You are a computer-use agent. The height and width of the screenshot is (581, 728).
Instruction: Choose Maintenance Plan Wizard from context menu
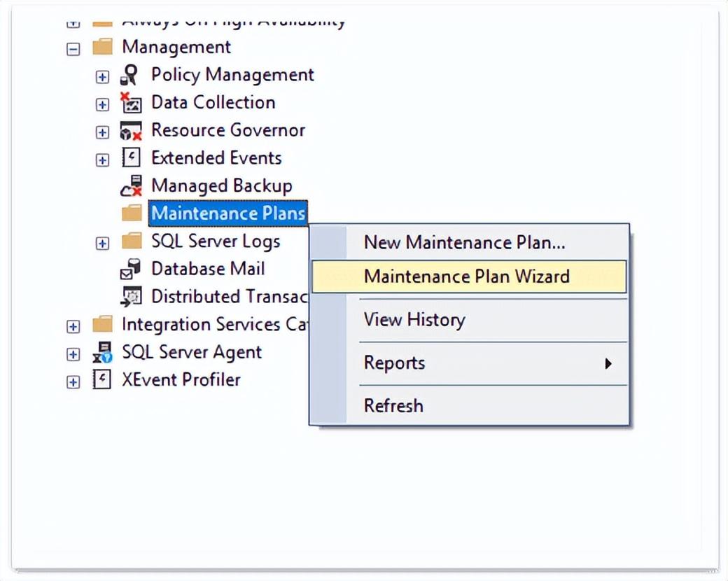467,276
